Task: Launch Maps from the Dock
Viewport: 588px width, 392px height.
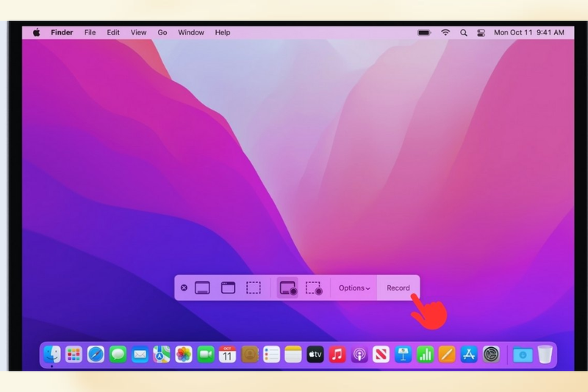Action: (x=162, y=354)
